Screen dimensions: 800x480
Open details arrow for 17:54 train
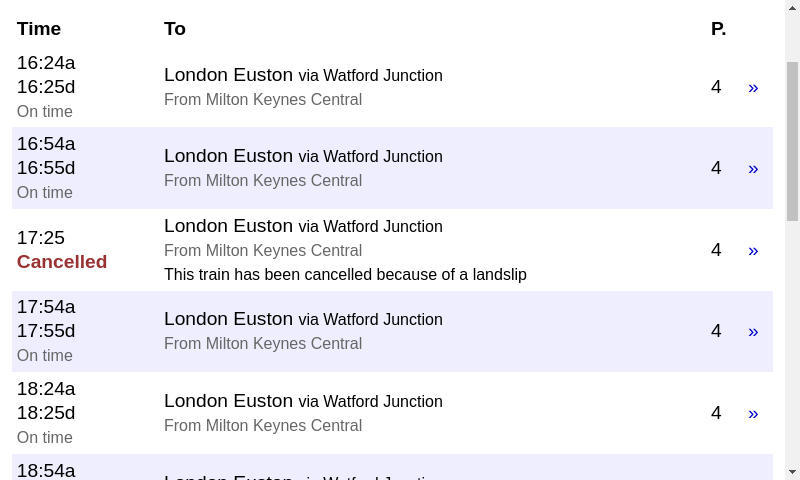coord(753,332)
